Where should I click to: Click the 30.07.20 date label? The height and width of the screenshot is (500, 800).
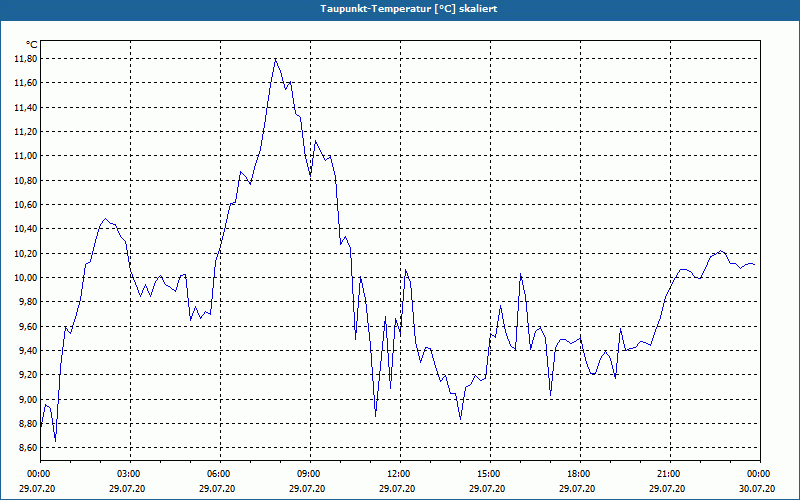[757, 489]
